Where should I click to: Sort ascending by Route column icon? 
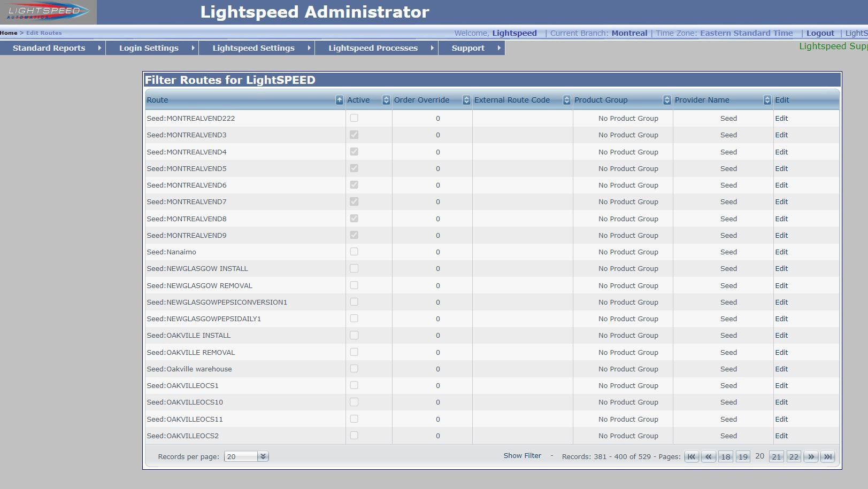pyautogui.click(x=339, y=100)
